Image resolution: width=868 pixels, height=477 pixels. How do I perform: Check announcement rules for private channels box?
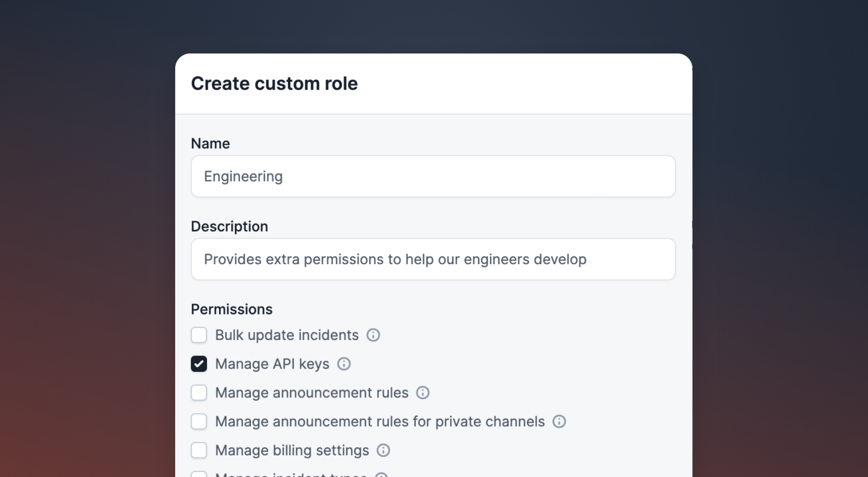pos(199,421)
